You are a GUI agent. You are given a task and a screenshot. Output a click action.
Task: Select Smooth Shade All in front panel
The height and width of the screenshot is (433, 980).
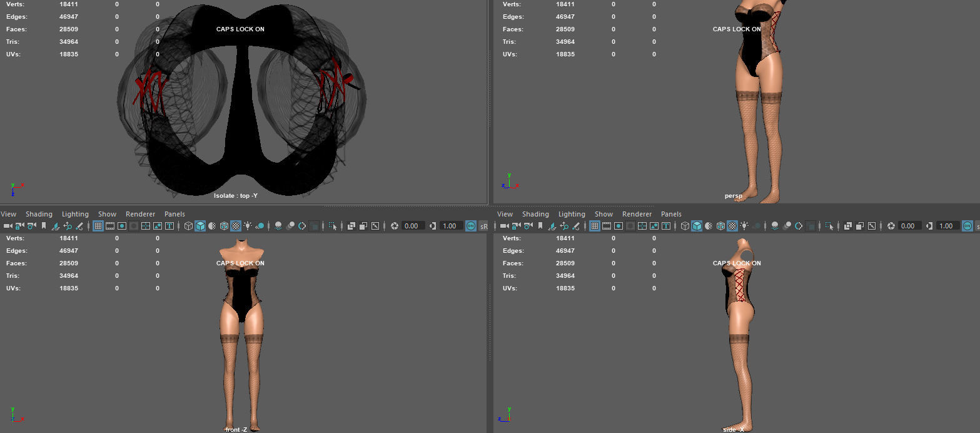click(x=200, y=226)
